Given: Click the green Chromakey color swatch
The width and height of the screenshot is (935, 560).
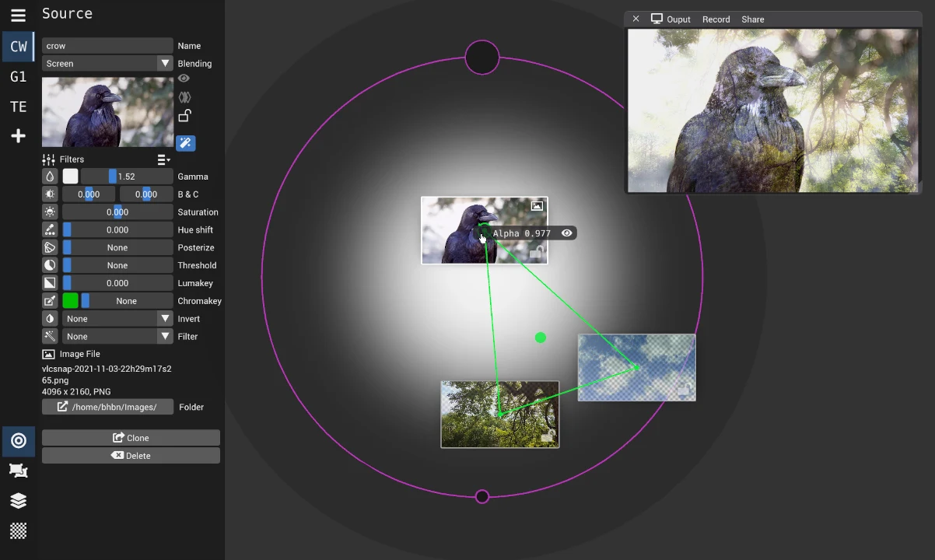Looking at the screenshot, I should click(70, 301).
